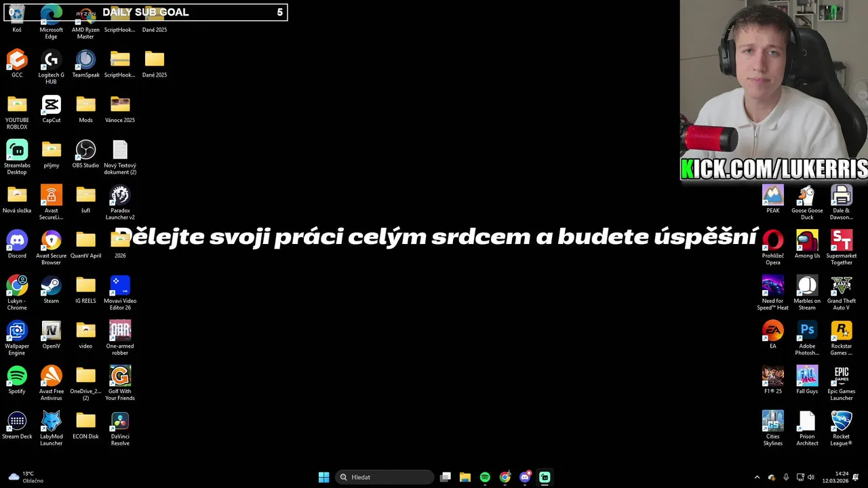Open the Windows Start menu
The height and width of the screenshot is (488, 868).
click(x=324, y=477)
